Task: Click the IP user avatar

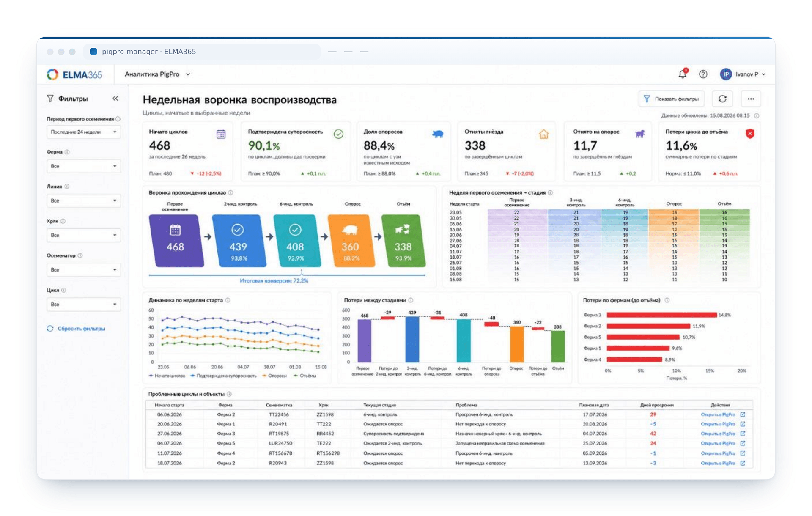Action: (x=726, y=74)
